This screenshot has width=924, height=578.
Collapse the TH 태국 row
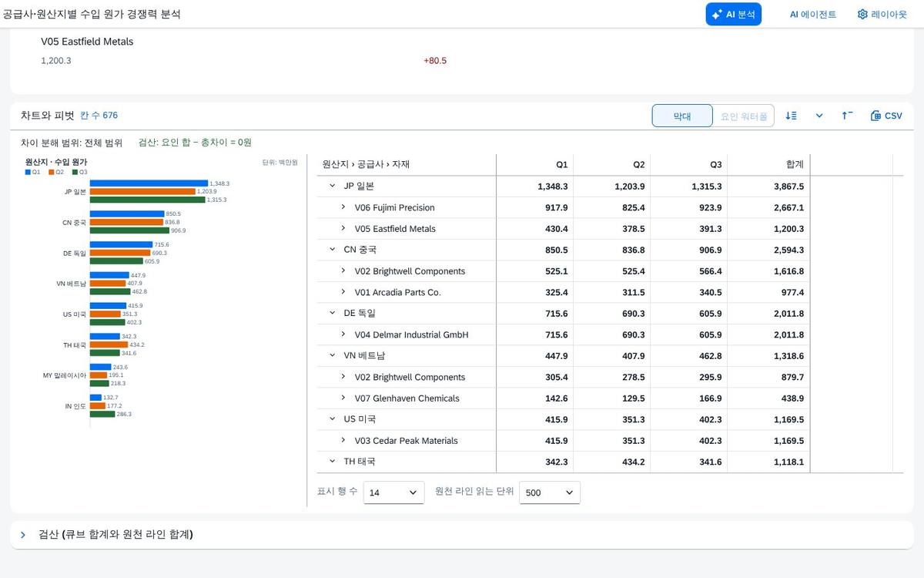coord(333,462)
